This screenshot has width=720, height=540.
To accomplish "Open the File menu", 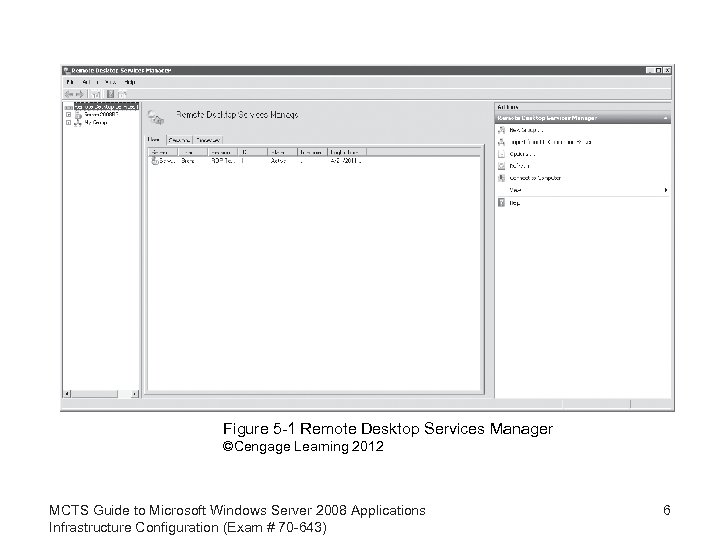I will 70,82.
